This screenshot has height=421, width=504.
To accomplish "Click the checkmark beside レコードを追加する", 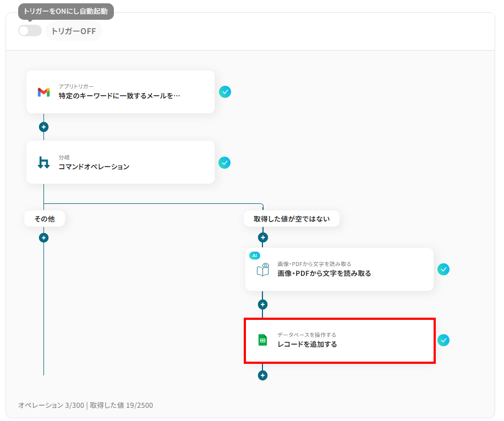I will click(x=443, y=340).
